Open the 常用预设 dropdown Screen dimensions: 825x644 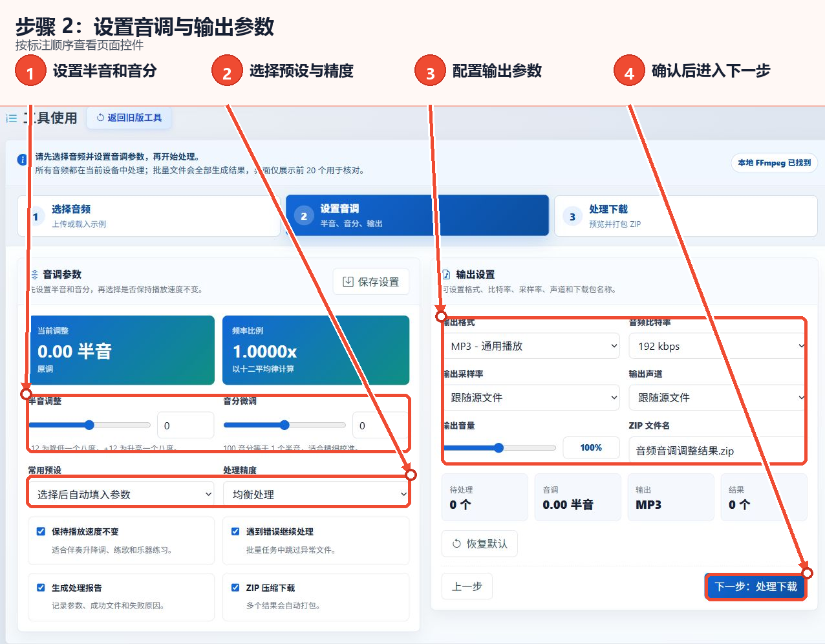coord(121,495)
